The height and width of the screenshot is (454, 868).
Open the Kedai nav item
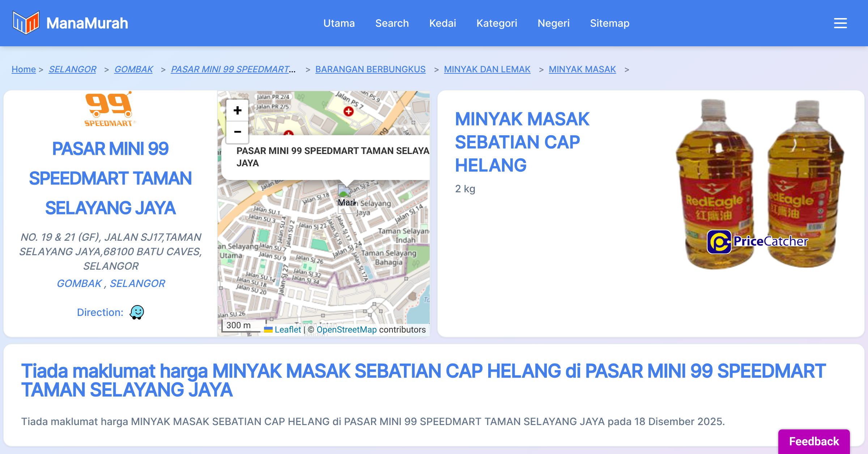tap(442, 23)
